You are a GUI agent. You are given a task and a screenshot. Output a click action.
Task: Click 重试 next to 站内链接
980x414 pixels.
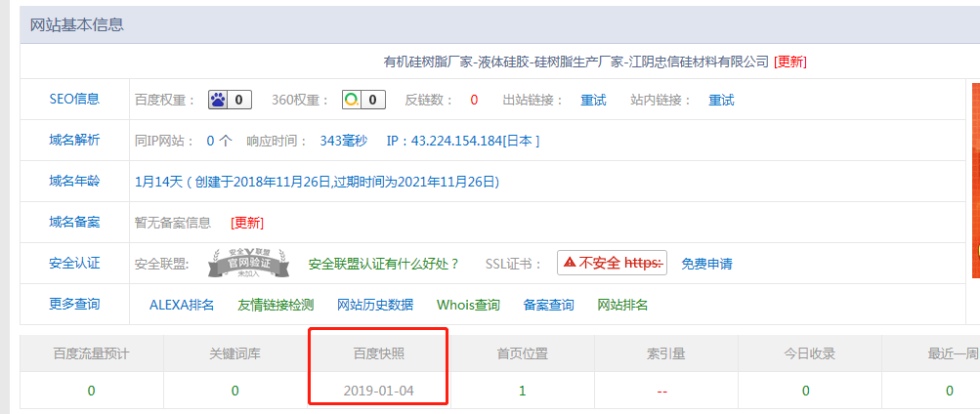point(721,100)
